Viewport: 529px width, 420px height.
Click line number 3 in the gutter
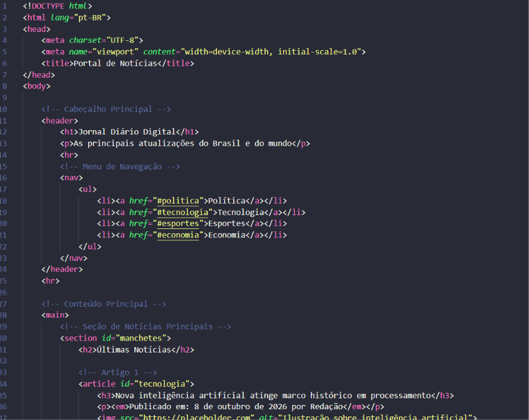(4, 29)
